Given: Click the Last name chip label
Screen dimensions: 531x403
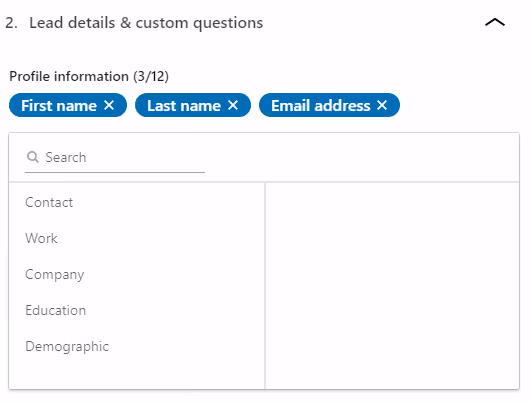Looking at the screenshot, I should [184, 106].
